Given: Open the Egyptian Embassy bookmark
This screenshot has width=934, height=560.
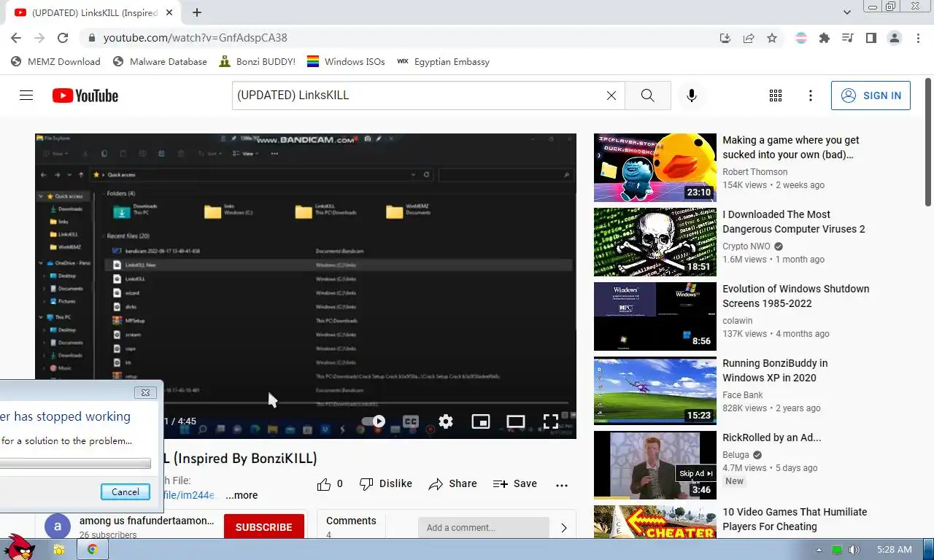Looking at the screenshot, I should [x=443, y=62].
